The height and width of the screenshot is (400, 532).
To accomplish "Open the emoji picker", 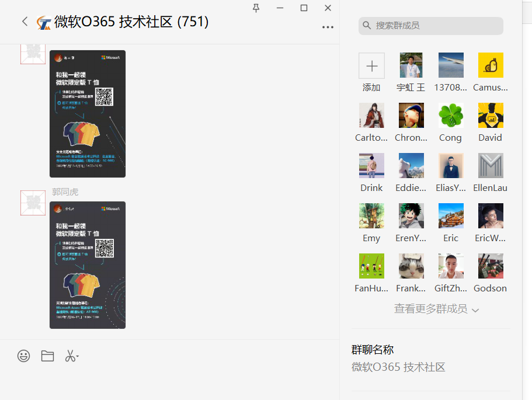I will [24, 356].
